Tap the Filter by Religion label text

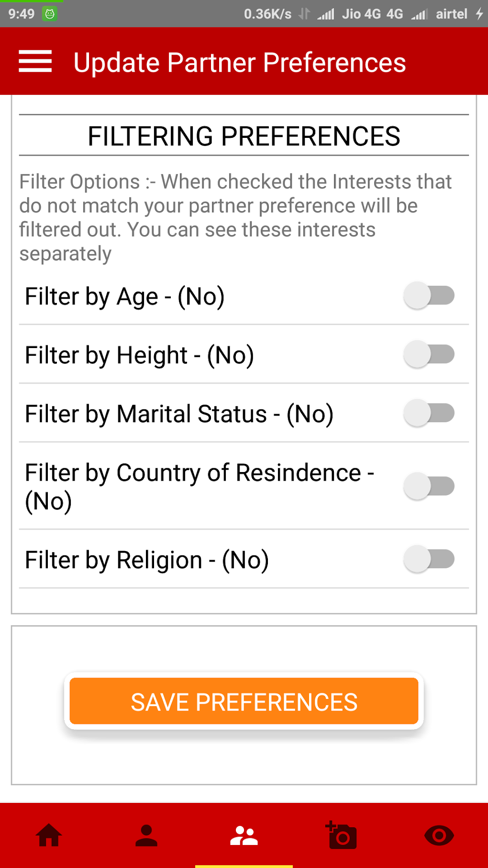pyautogui.click(x=146, y=560)
